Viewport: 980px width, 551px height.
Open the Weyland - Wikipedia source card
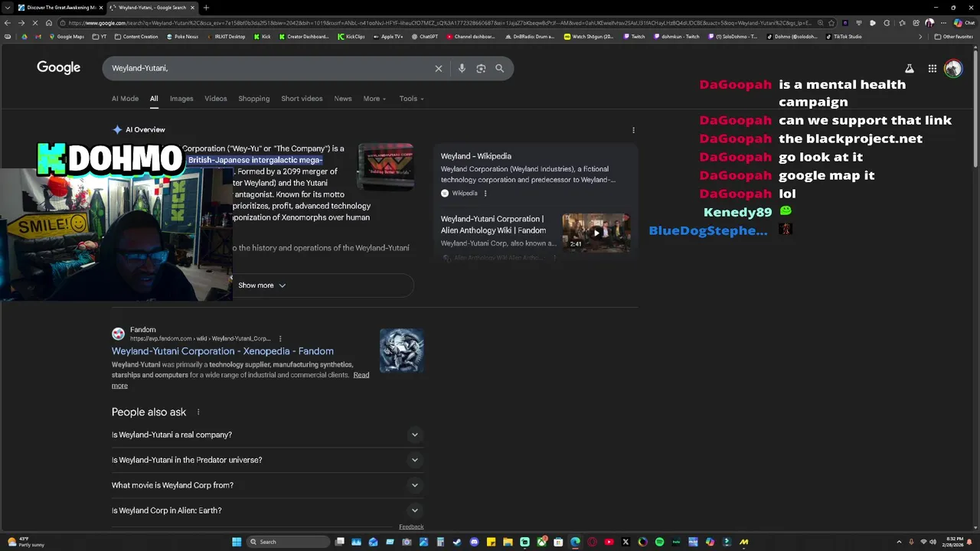(x=535, y=174)
